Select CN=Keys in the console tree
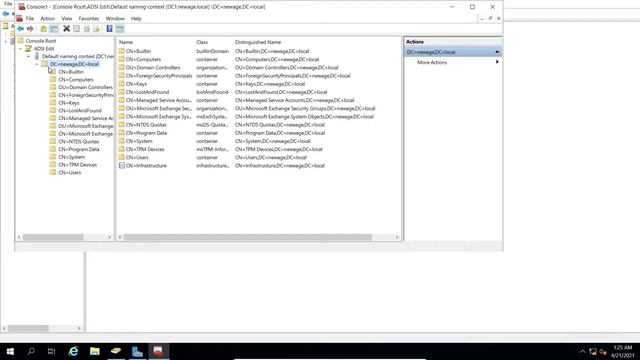Image resolution: width=640 pixels, height=360 pixels. pos(69,103)
